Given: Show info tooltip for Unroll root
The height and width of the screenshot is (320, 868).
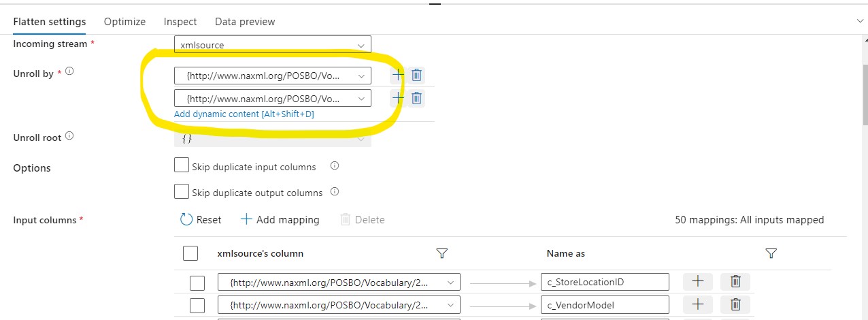Looking at the screenshot, I should (69, 137).
